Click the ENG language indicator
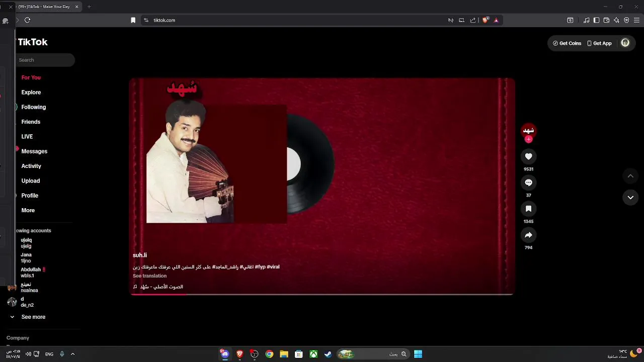Image resolution: width=644 pixels, height=362 pixels. coord(49,354)
